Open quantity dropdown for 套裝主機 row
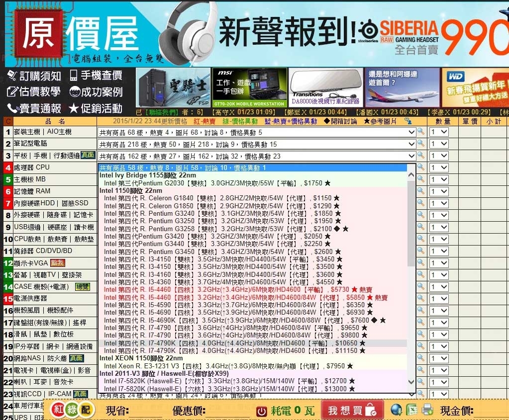This screenshot has height=420, width=509. coord(438,132)
